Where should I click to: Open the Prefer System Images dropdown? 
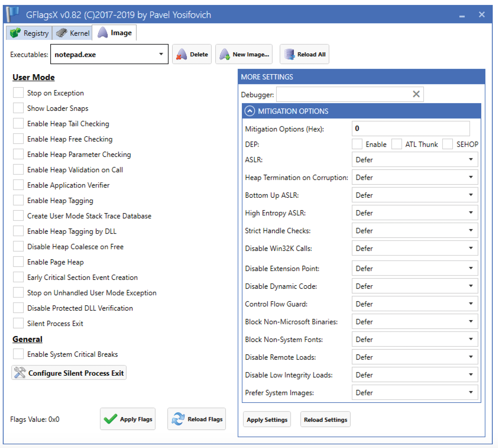click(x=415, y=392)
